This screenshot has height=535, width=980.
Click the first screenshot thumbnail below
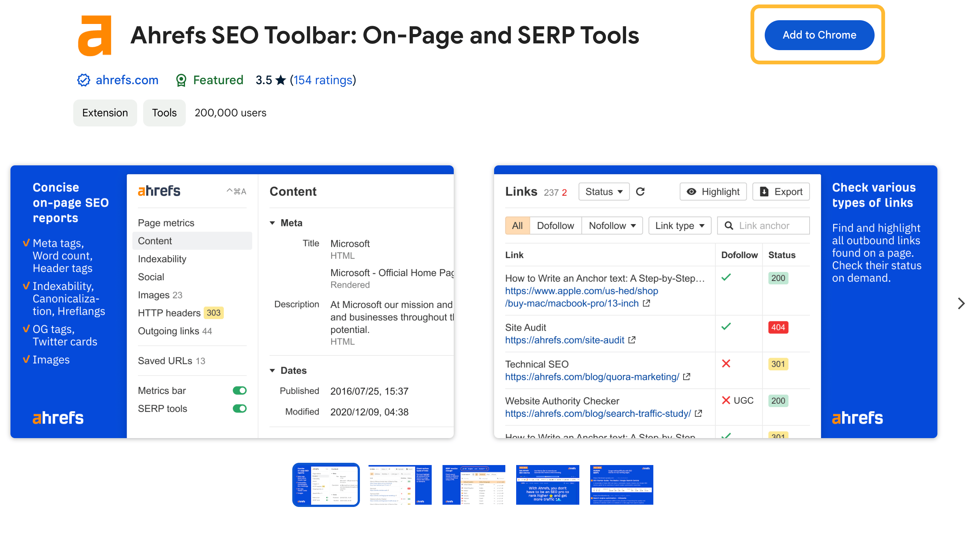tap(326, 485)
